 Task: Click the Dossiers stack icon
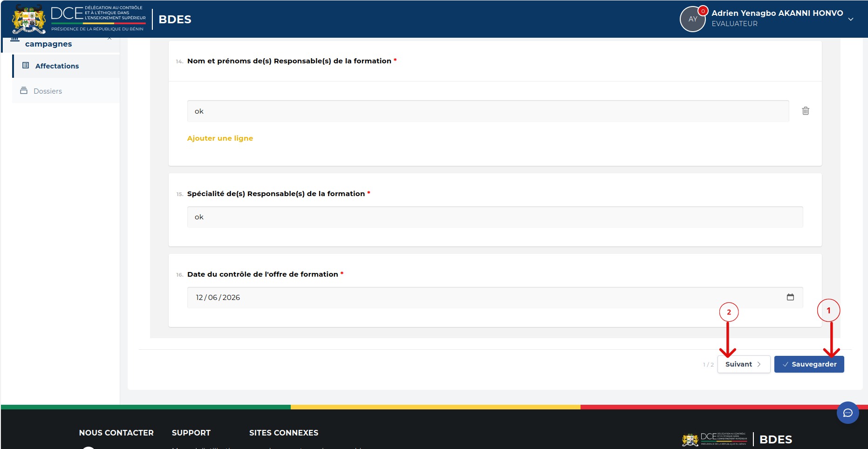[x=24, y=90]
